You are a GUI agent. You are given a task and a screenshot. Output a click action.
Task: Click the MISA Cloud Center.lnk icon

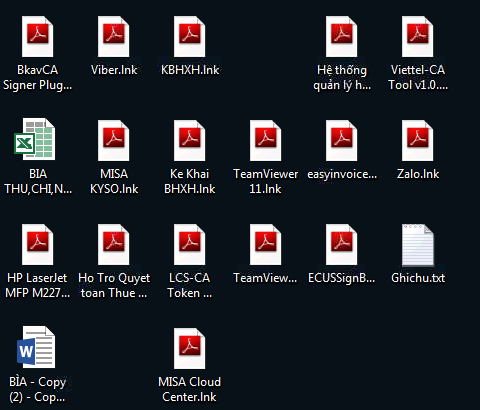pos(189,349)
